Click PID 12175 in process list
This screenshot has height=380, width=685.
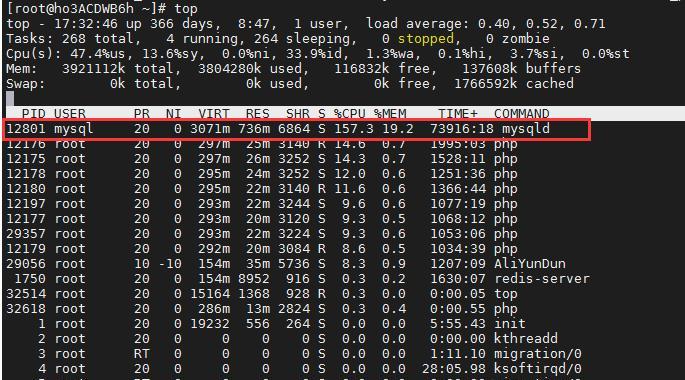(x=26, y=159)
